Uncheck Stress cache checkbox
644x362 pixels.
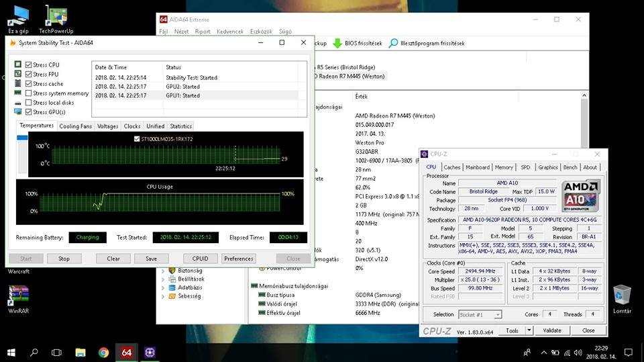tap(28, 83)
